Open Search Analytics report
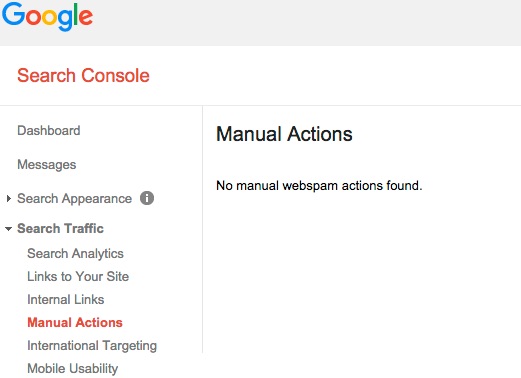 click(x=75, y=254)
